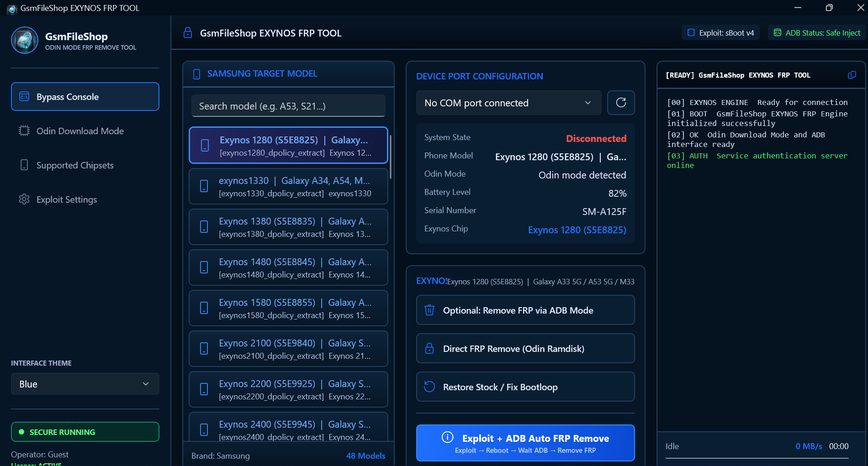Click phone icon of exynos1330 entry
Image resolution: width=868 pixels, height=466 pixels.
204,186
